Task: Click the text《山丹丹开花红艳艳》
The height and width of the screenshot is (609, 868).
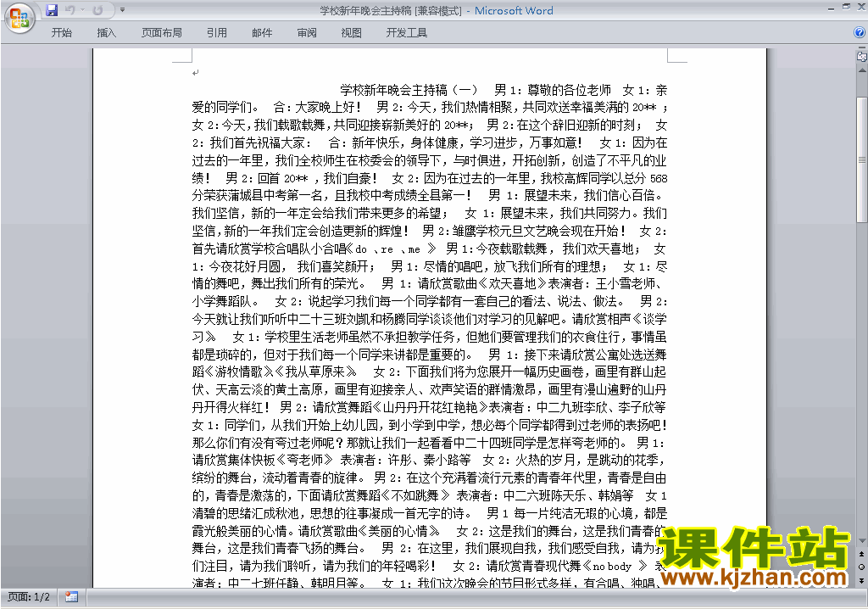Action: coord(430,408)
